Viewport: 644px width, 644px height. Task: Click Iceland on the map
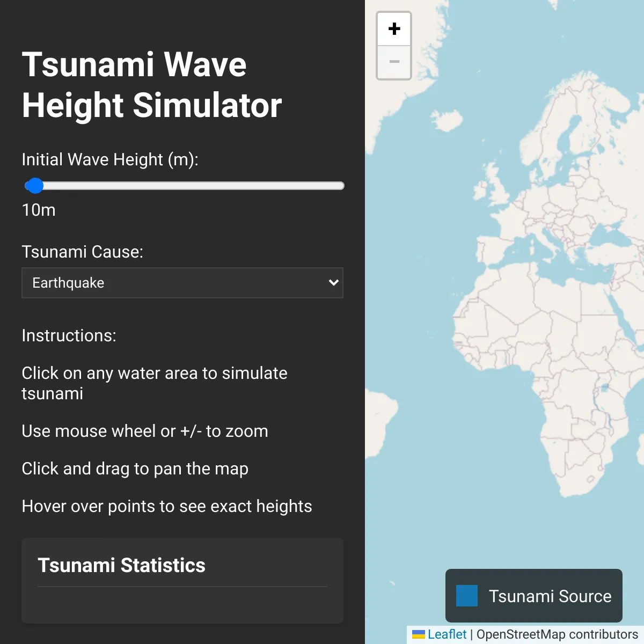[447, 121]
